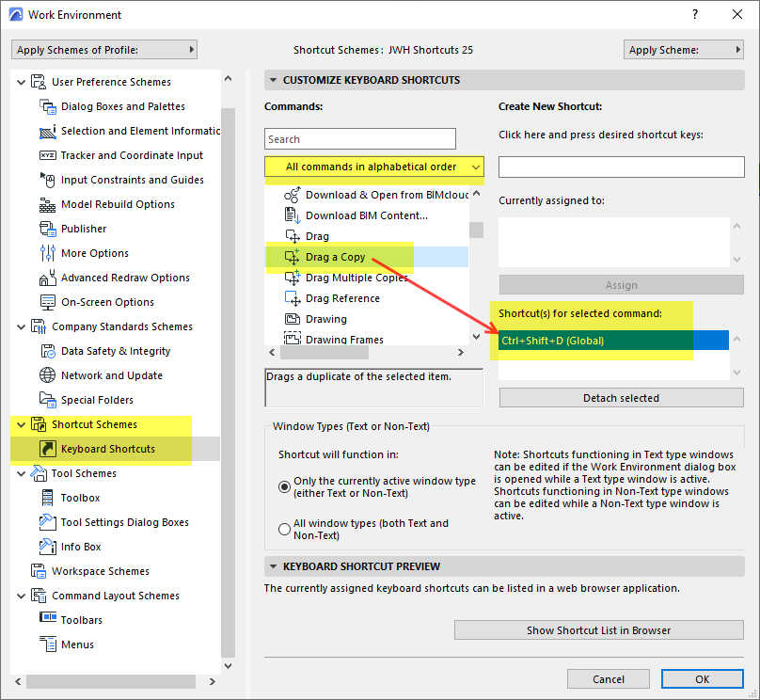Click Show Shortcut List in Browser
The image size is (760, 700).
[599, 630]
